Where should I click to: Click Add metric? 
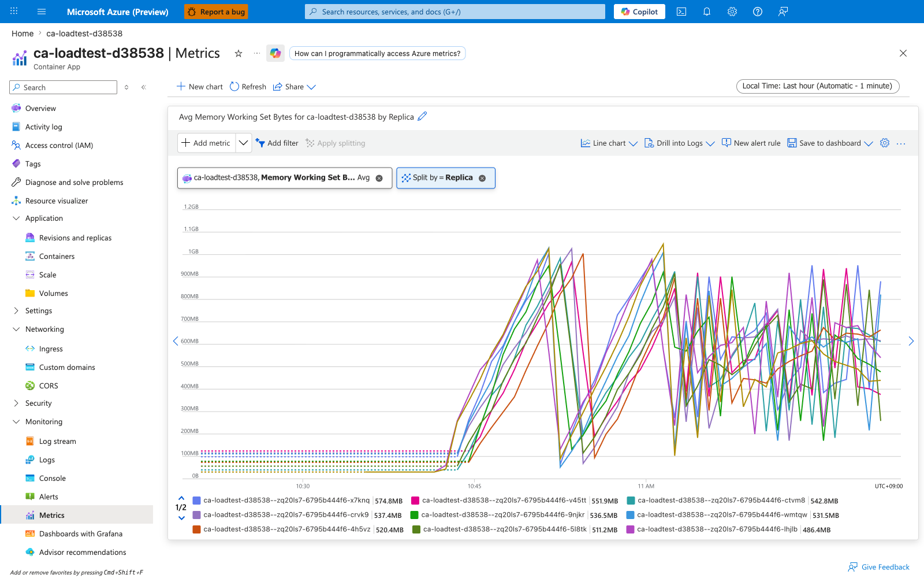coord(206,143)
